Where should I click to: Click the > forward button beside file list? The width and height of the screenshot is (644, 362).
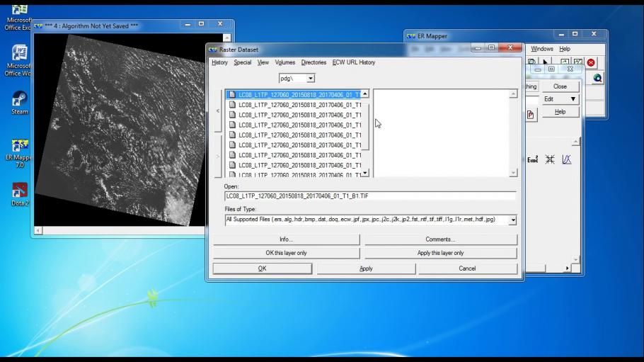218,157
